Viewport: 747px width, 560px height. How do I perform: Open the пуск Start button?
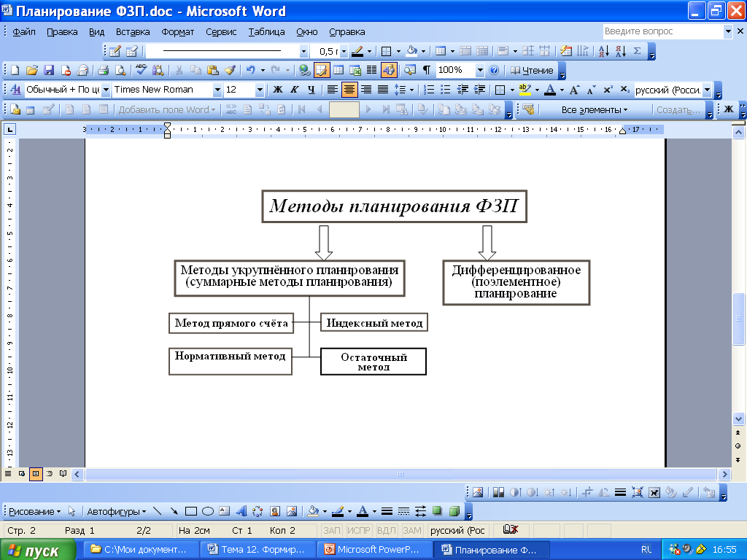click(38, 550)
